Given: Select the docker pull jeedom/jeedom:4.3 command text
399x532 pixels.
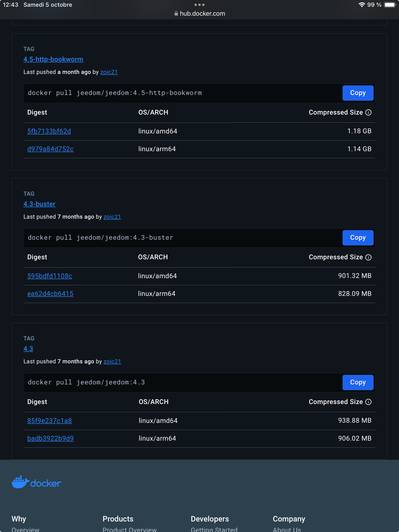Looking at the screenshot, I should point(86,382).
